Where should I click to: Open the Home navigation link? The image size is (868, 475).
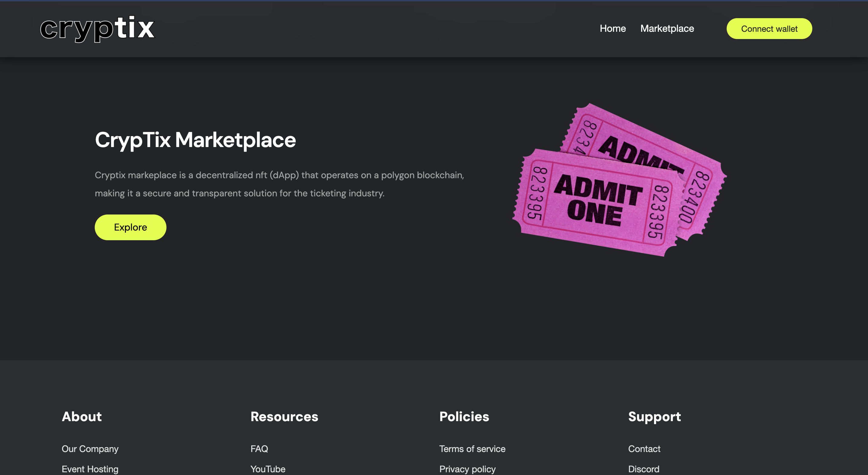tap(613, 29)
